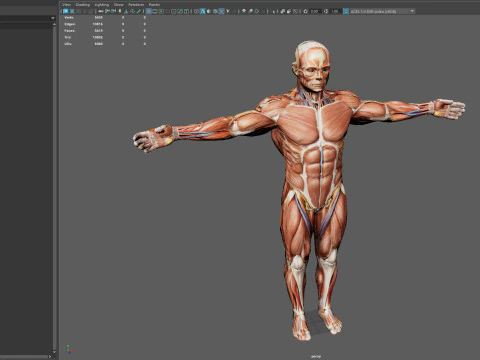Toggle the Resolution Gate display
The height and width of the screenshot is (360, 480).
[x=161, y=11]
